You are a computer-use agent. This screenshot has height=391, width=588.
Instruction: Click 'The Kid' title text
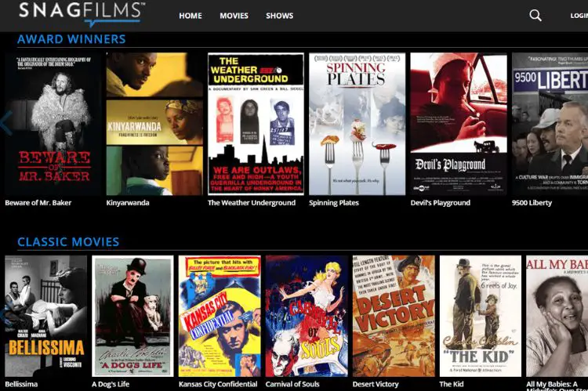coord(451,384)
